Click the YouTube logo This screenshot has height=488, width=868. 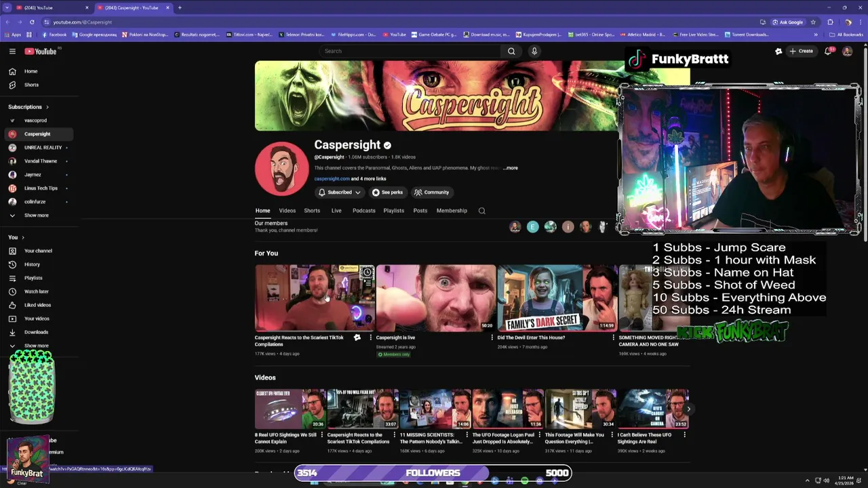tap(41, 51)
